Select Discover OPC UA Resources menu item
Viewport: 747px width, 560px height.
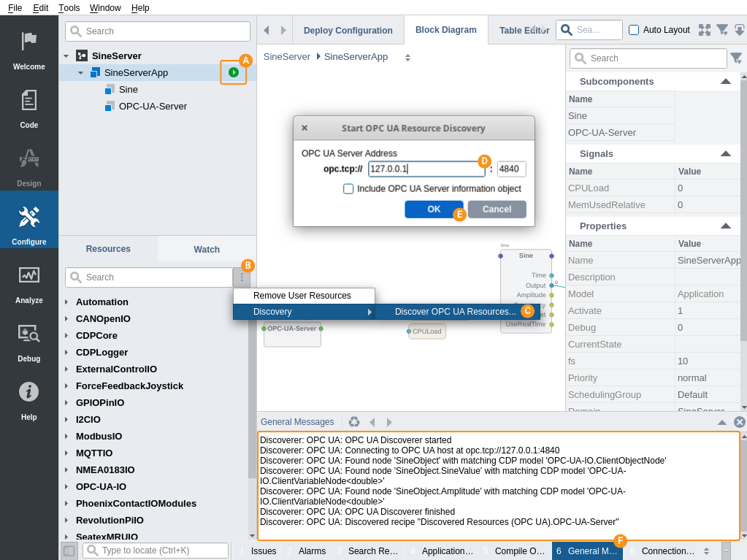tap(455, 312)
